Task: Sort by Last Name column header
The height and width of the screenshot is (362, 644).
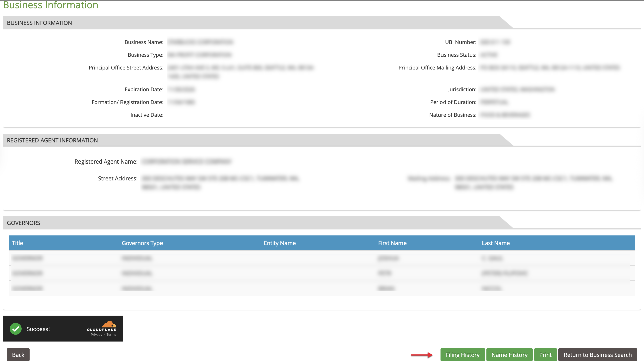Action: [x=496, y=243]
